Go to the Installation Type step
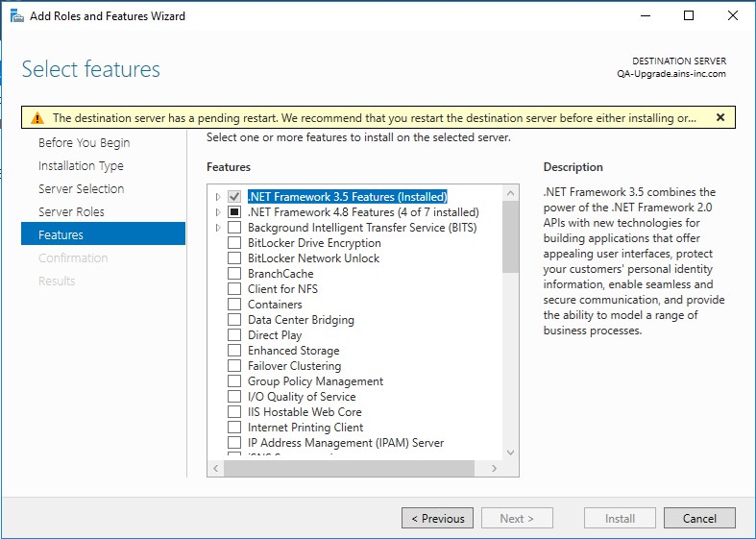 pyautogui.click(x=81, y=166)
